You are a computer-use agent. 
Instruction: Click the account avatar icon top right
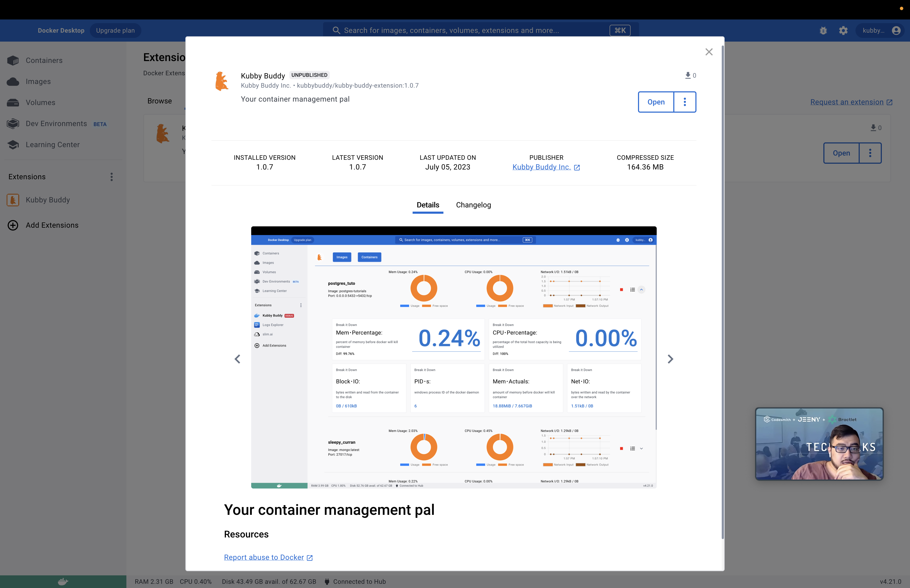pyautogui.click(x=896, y=31)
